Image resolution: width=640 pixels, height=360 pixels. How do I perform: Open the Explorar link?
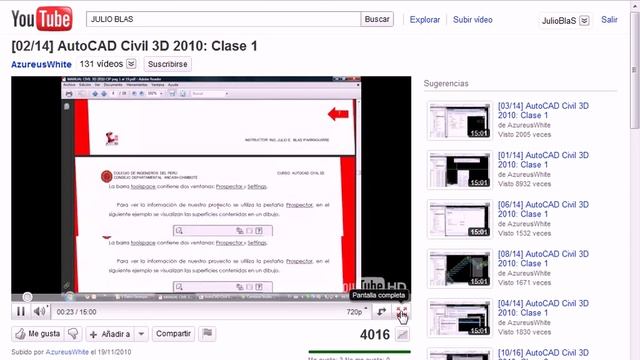(424, 20)
